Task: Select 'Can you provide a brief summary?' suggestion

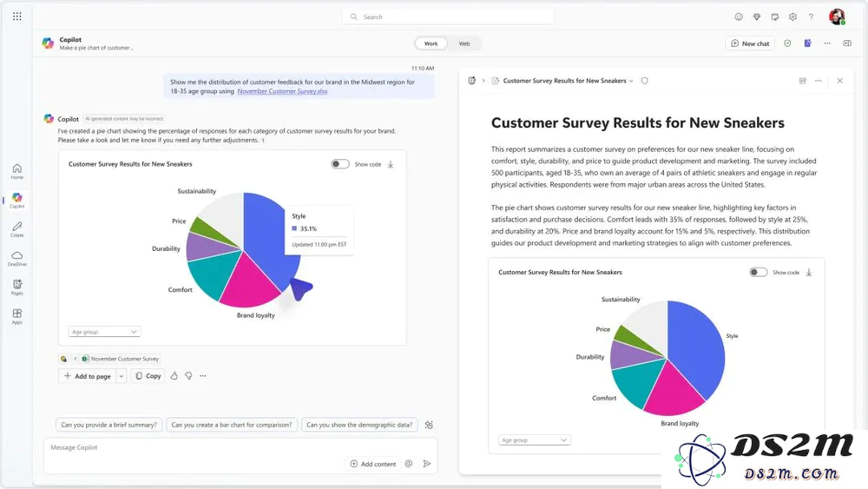Action: (x=108, y=425)
